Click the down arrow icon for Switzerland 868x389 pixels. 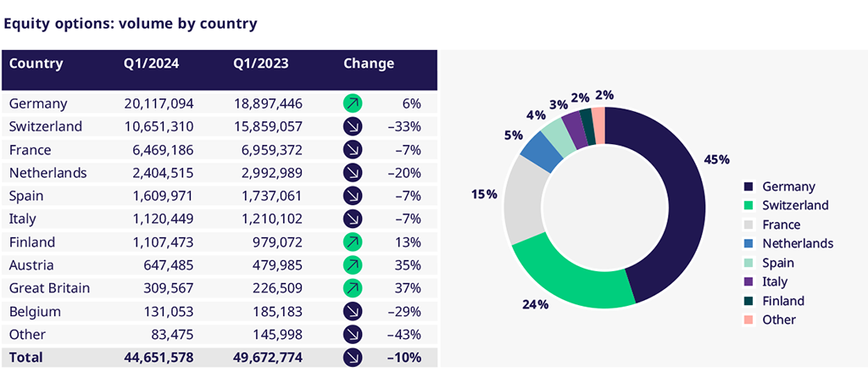[353, 127]
